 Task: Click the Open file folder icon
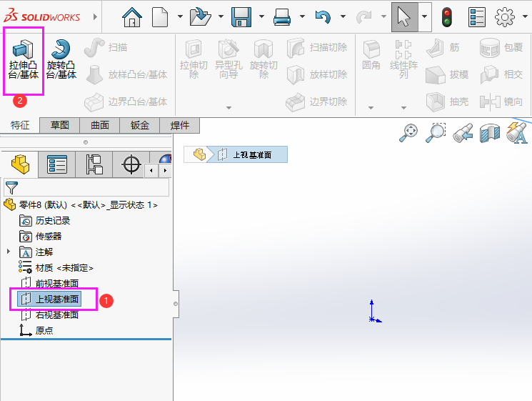(x=200, y=16)
